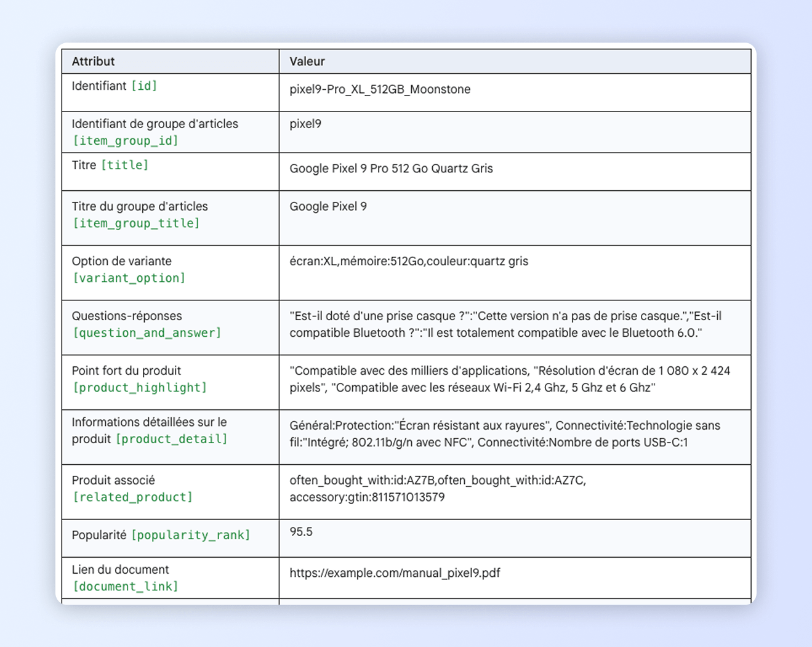Click the Popularité label

click(99, 535)
